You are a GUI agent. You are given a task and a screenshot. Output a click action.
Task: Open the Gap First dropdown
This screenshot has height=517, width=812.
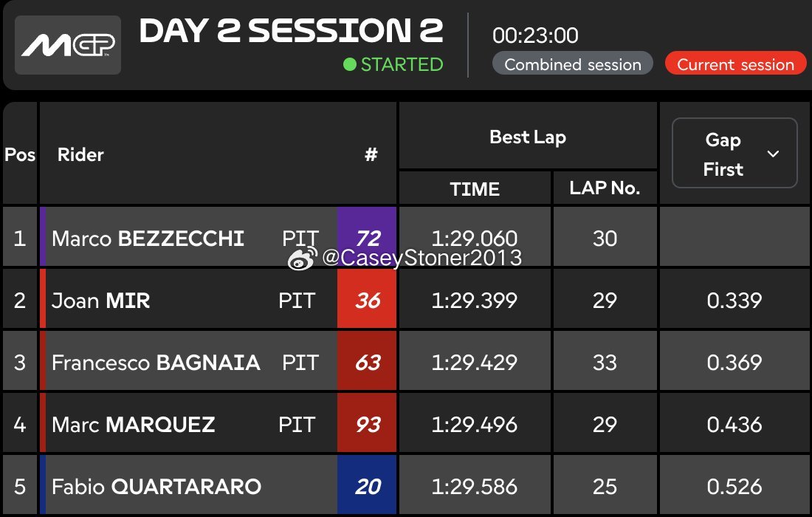coord(734,154)
